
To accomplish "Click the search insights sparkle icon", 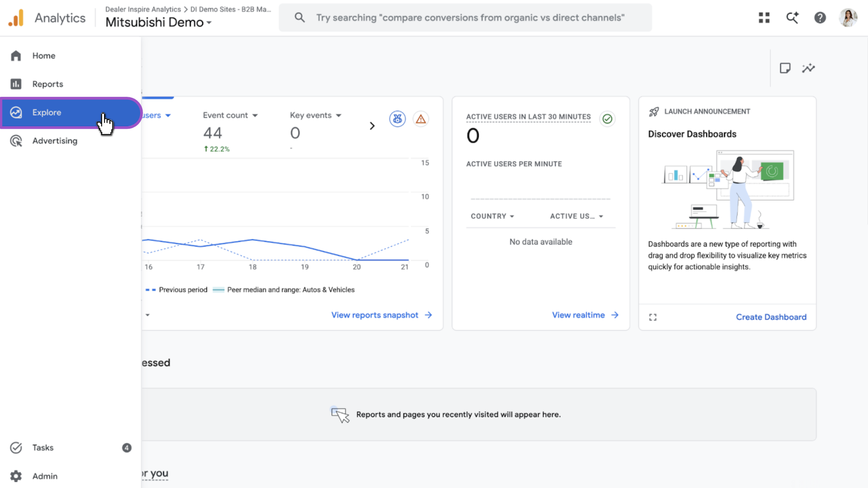I will (792, 18).
